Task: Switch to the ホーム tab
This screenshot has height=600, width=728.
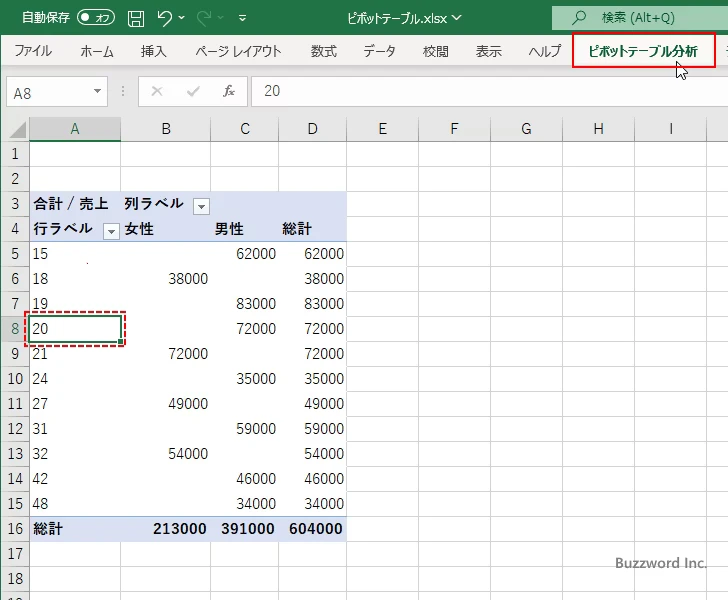Action: pyautogui.click(x=97, y=51)
